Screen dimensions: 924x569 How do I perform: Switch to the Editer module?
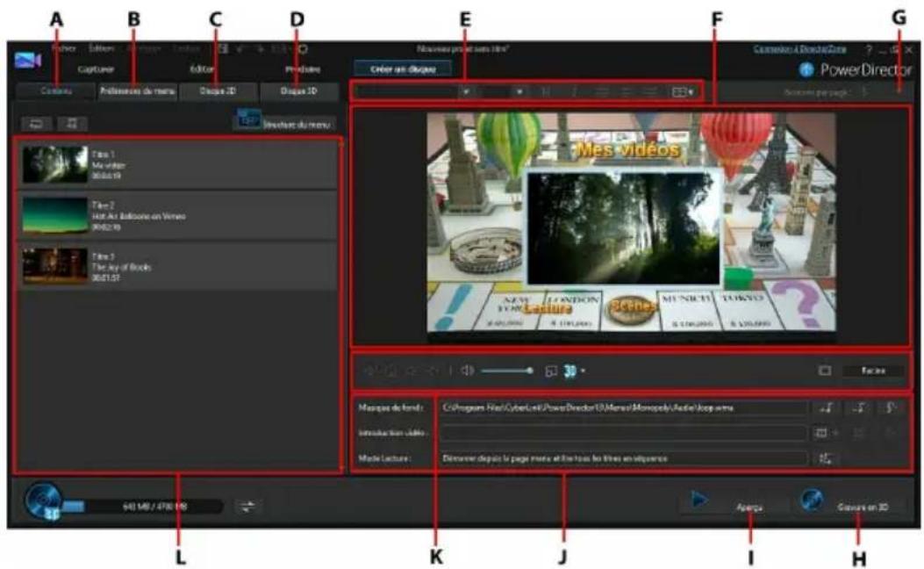(x=202, y=69)
